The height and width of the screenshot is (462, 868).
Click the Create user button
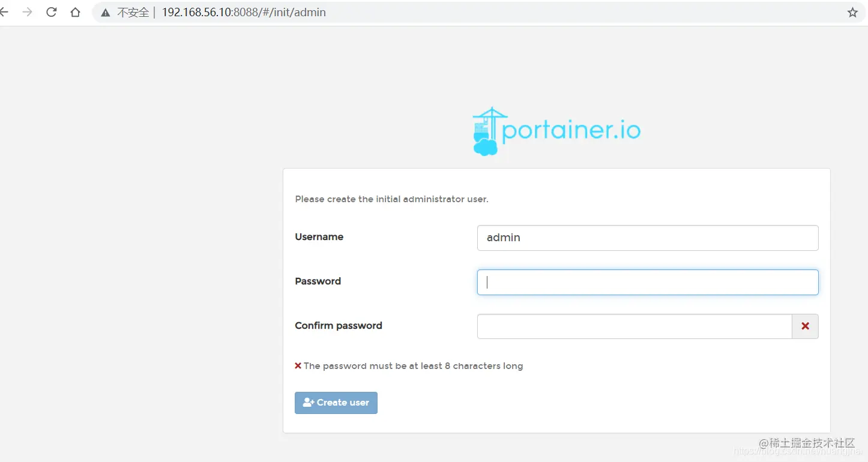(336, 403)
